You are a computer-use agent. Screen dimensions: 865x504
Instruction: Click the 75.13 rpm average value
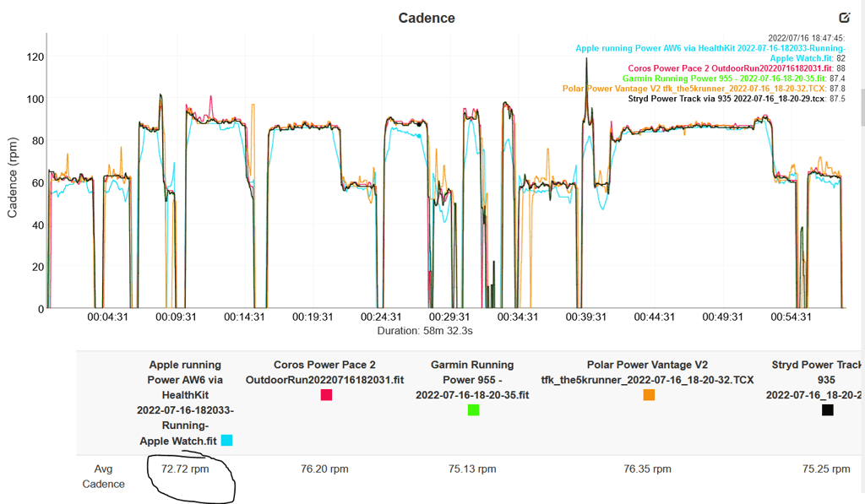(472, 469)
